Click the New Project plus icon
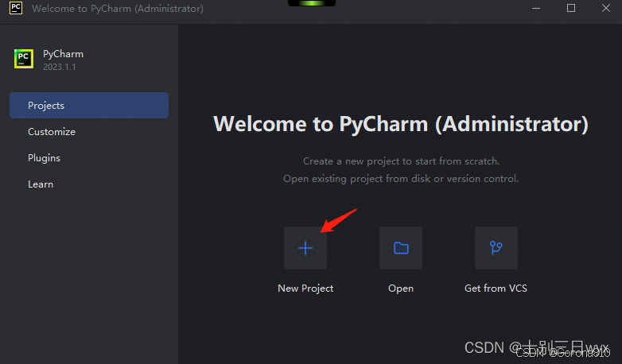 coord(305,248)
